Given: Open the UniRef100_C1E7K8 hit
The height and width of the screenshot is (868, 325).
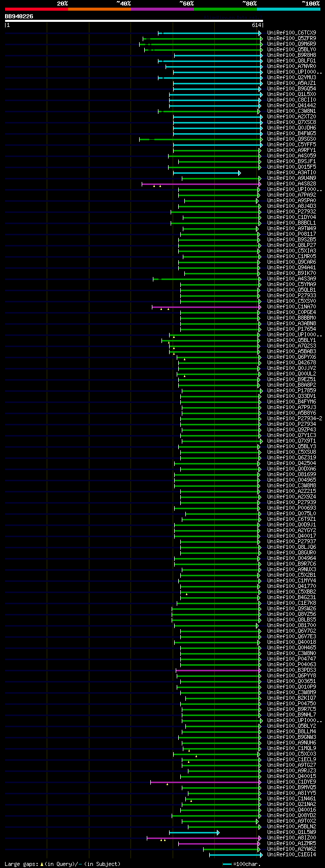Looking at the screenshot, I should pos(291,603).
